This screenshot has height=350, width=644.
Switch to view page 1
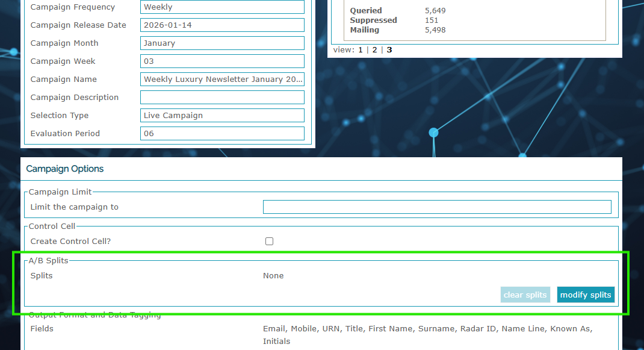pyautogui.click(x=361, y=50)
